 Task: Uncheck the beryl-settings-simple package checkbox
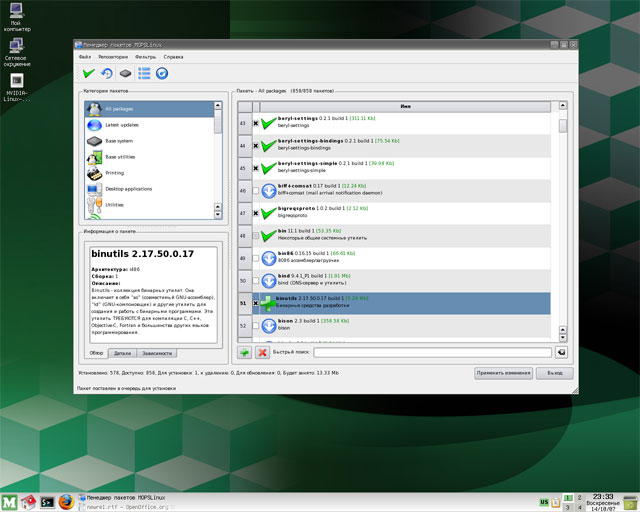tap(256, 168)
